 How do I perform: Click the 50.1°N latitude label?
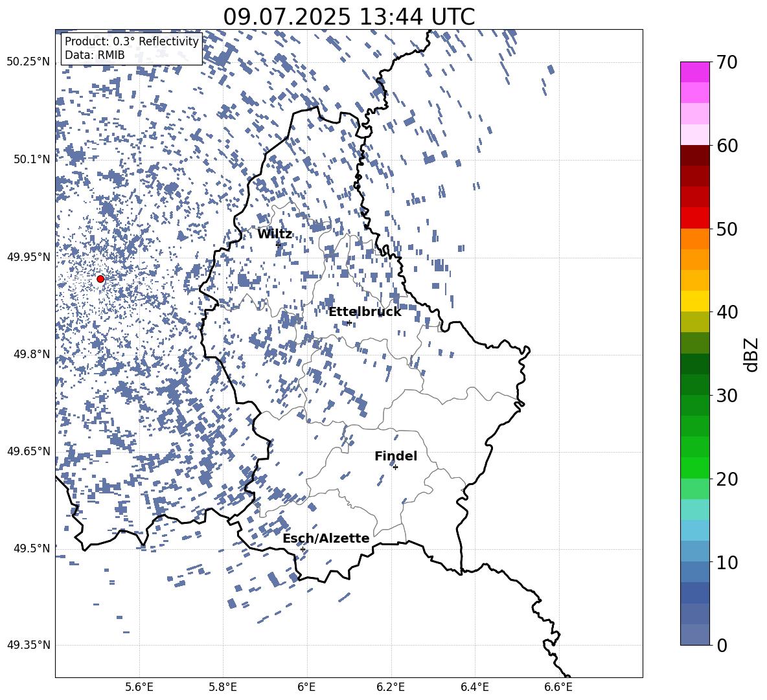click(32, 159)
